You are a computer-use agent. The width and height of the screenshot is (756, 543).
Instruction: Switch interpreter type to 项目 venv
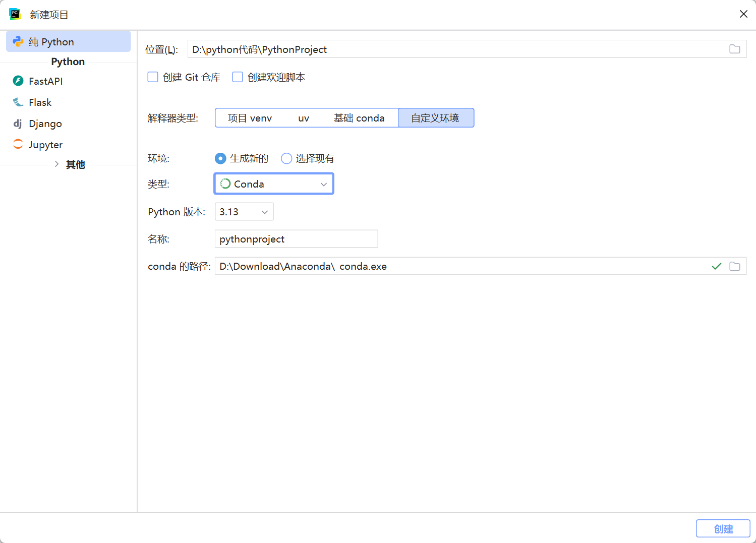tap(250, 118)
